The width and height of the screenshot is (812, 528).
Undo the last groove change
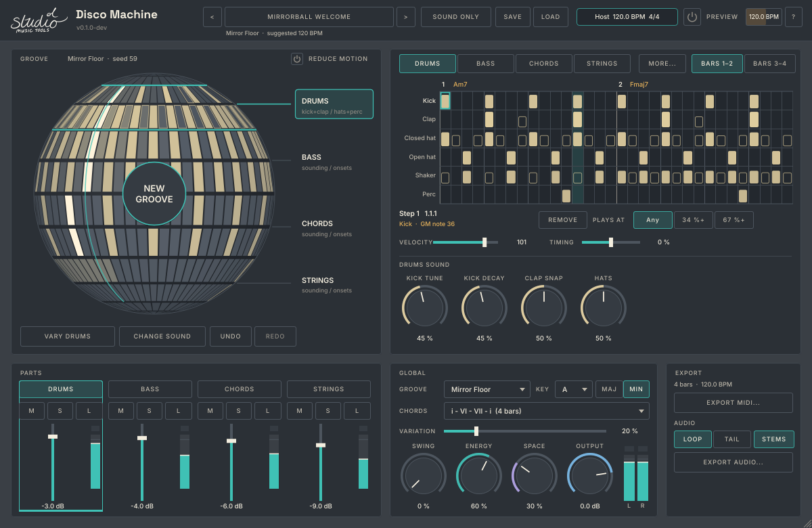tap(231, 336)
